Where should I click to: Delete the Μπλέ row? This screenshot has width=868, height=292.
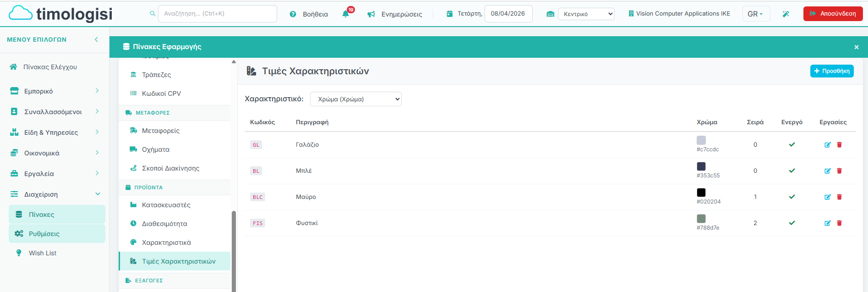pyautogui.click(x=839, y=171)
